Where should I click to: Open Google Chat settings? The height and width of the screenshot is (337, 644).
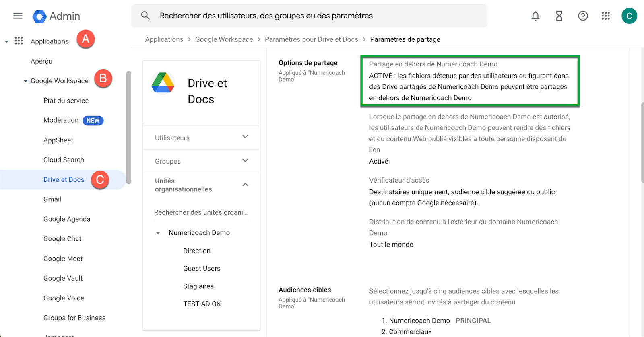coord(62,238)
